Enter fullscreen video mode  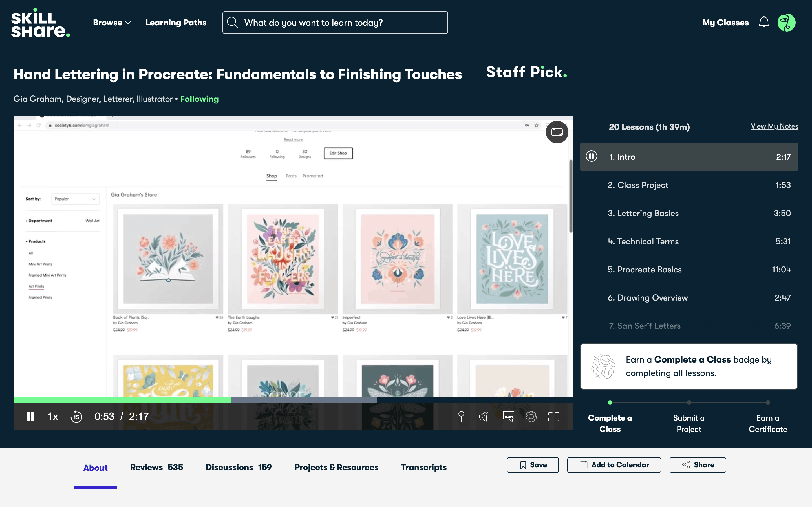tap(554, 417)
